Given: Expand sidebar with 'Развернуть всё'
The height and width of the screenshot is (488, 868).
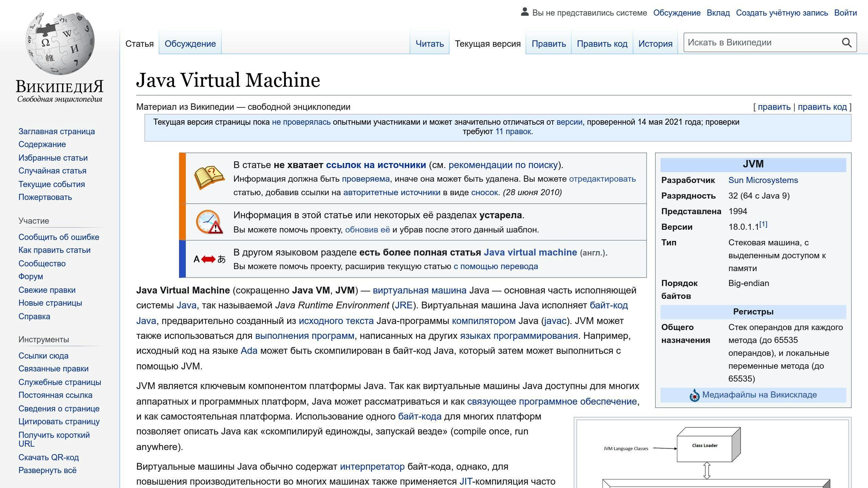Looking at the screenshot, I should [47, 470].
